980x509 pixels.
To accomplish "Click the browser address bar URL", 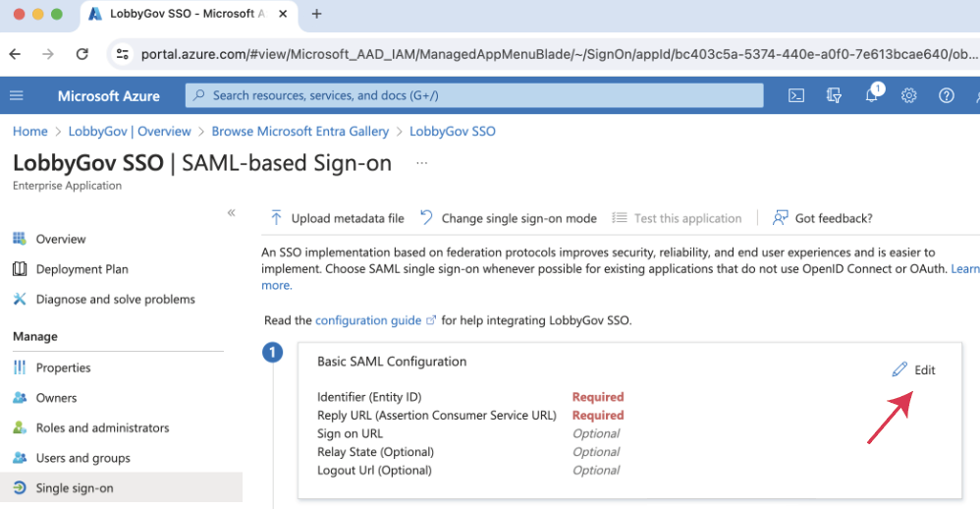I will point(560,54).
